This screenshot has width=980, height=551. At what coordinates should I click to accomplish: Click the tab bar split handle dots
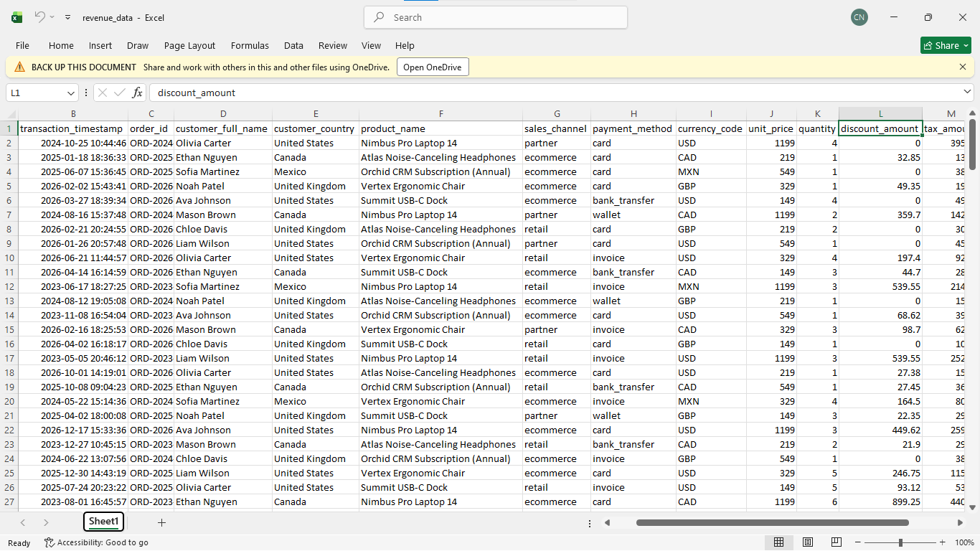point(590,523)
